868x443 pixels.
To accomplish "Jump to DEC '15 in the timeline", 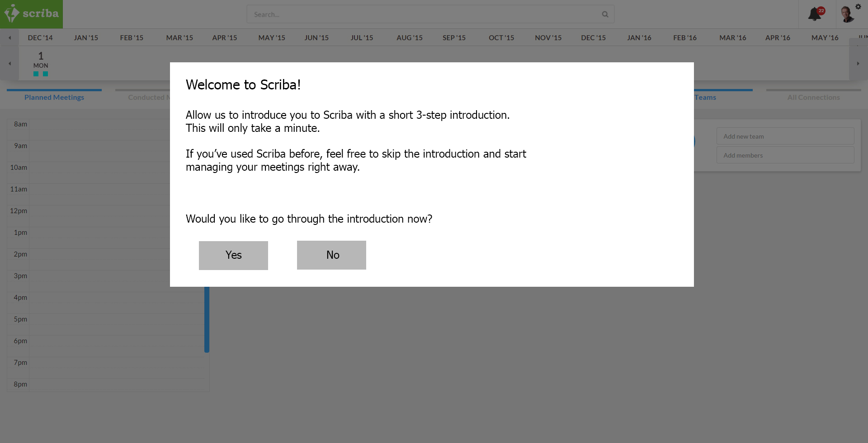I will [593, 38].
